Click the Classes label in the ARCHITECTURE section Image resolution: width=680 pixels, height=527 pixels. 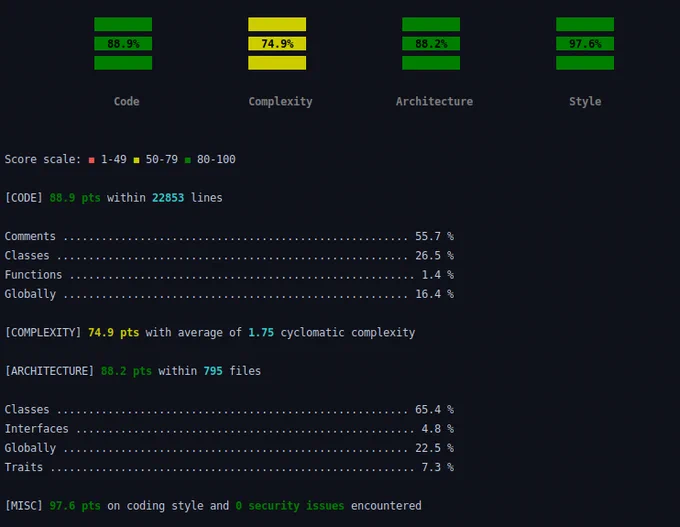point(27,409)
